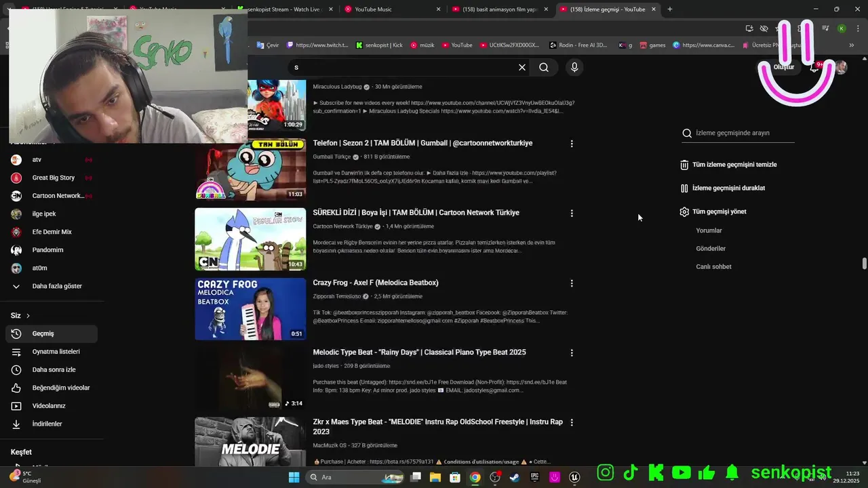This screenshot has width=868, height=488.
Task: Click the magnifier search button beside the search box
Action: 544,67
